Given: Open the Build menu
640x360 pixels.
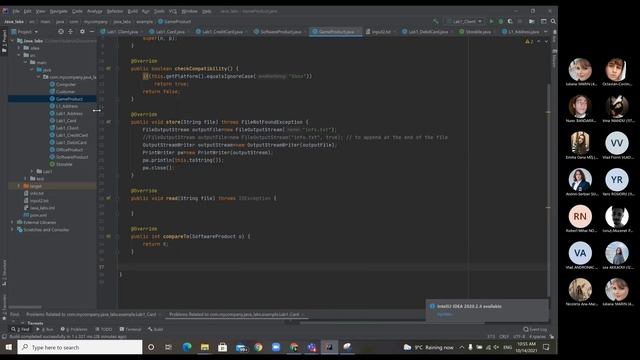Looking at the screenshot, I should point(133,11).
